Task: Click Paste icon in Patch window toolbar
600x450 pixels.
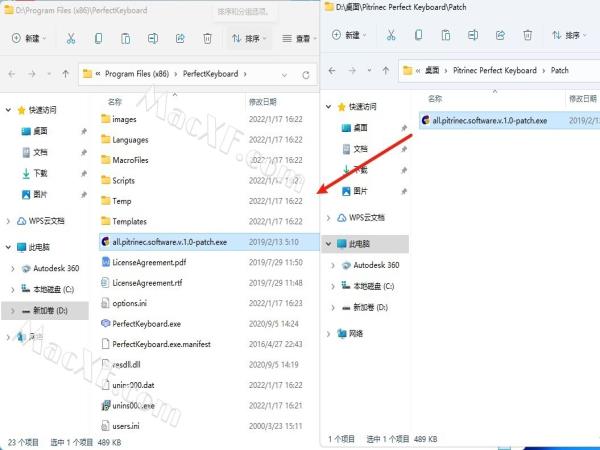Action: click(445, 35)
